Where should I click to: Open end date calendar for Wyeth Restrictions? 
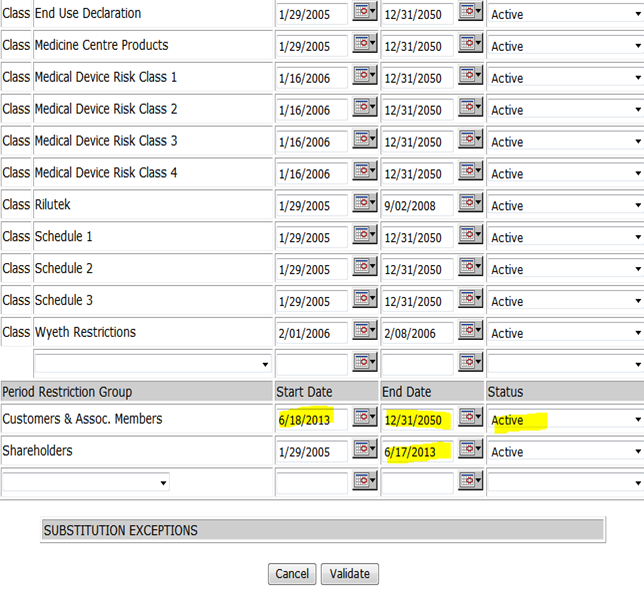470,331
